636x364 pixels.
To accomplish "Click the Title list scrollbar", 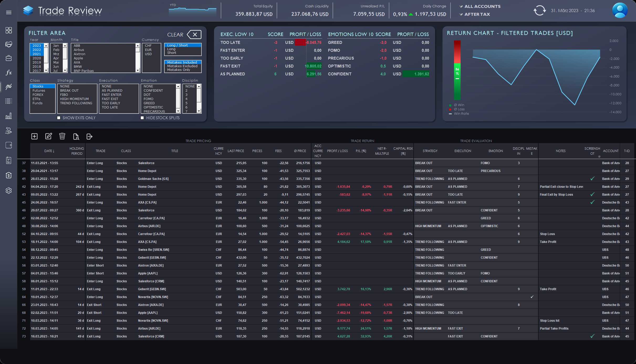I will [x=138, y=58].
